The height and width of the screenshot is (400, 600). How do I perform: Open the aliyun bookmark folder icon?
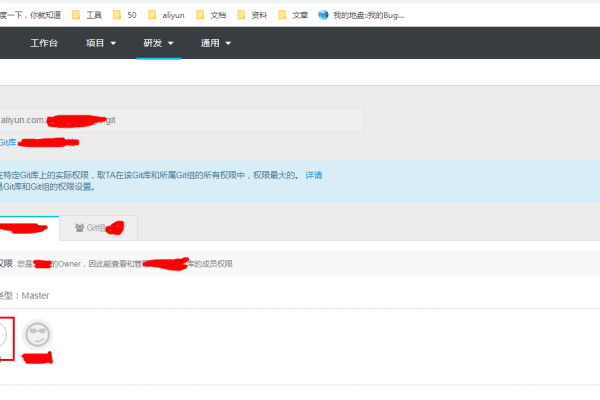click(152, 15)
